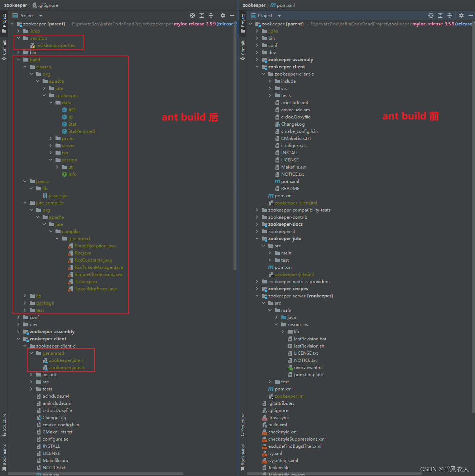The height and width of the screenshot is (476, 475).
Task: Click Expand All icon in left Project toolbar
Action: 202,15
